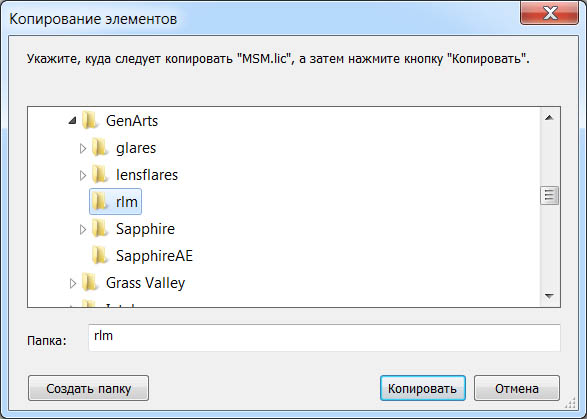Image resolution: width=587 pixels, height=419 pixels.
Task: Select the lensflares folder name
Action: point(147,175)
